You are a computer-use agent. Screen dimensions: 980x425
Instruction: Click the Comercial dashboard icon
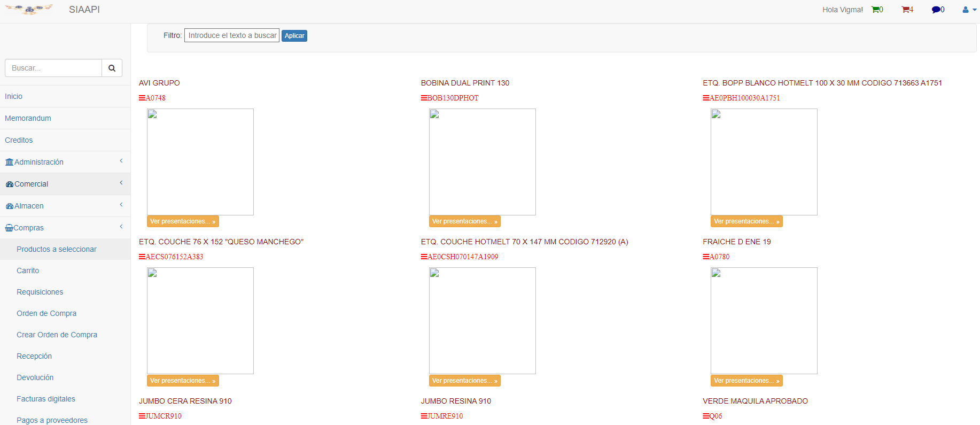[x=9, y=184]
